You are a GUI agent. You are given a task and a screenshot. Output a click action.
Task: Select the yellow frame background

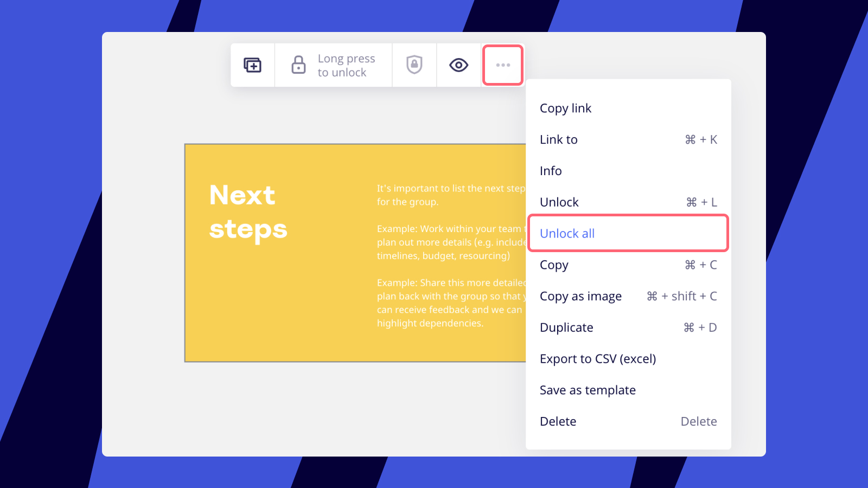[282, 314]
